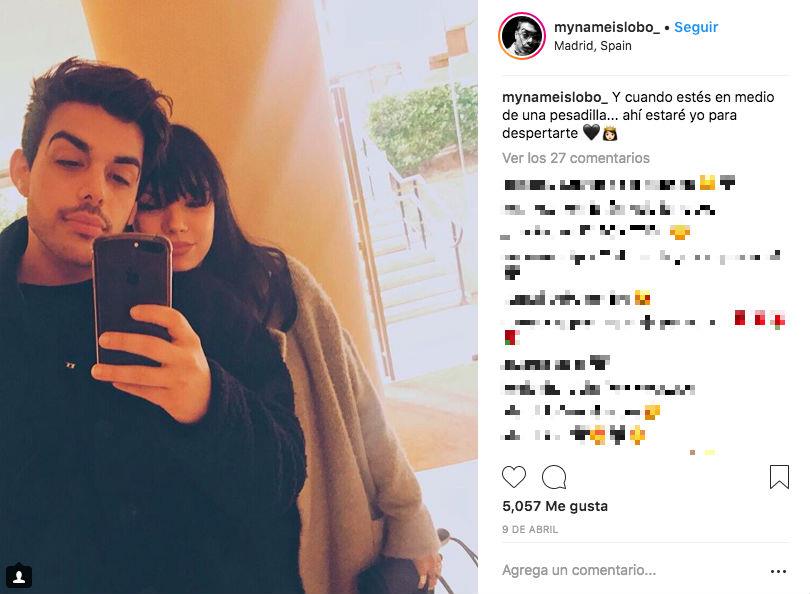The height and width of the screenshot is (594, 810).
Task: View the 5,057 Me gusta likes list
Action: point(555,506)
